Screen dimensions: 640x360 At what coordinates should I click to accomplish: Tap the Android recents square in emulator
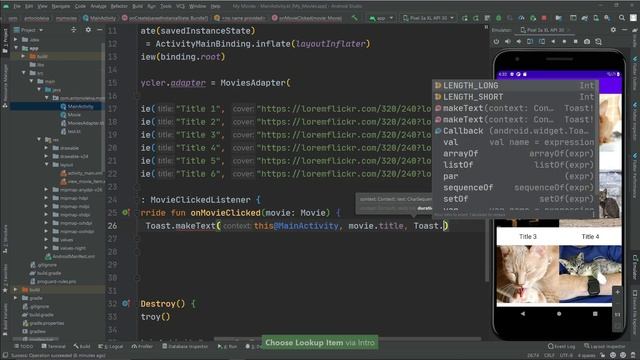click(x=595, y=314)
